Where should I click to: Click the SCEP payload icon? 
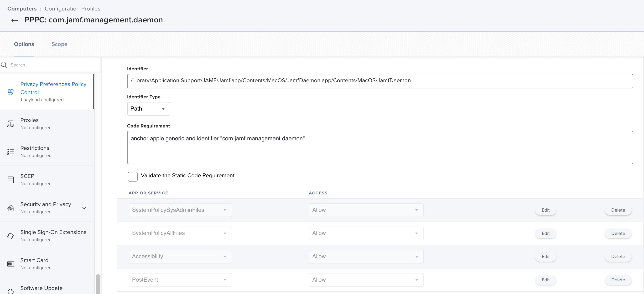pos(11,180)
